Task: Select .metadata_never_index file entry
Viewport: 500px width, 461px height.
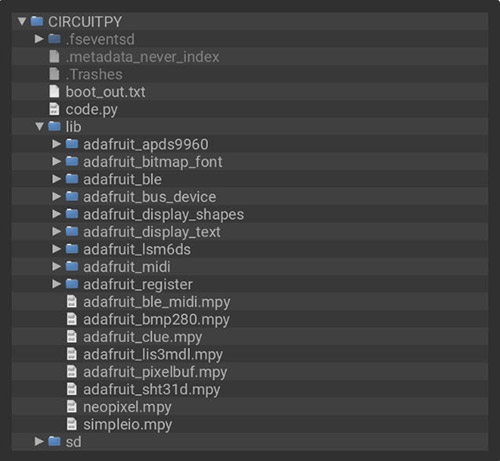Action: coord(250,57)
